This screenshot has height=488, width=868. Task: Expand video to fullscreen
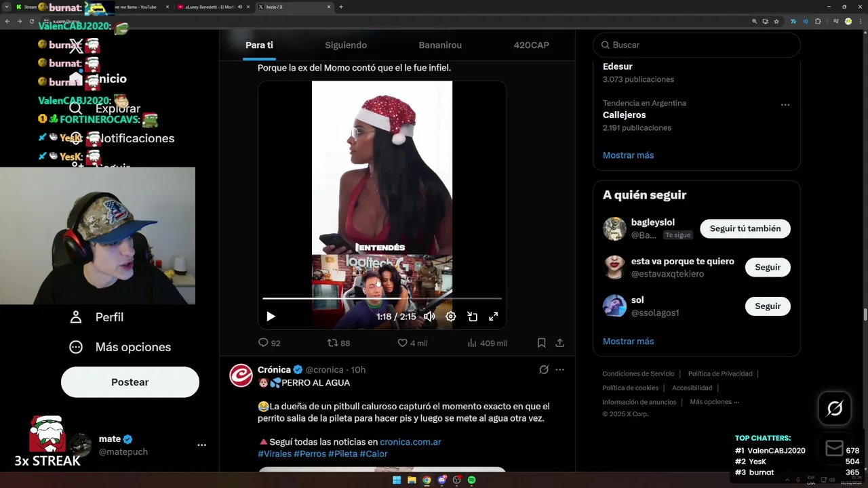[x=494, y=317]
